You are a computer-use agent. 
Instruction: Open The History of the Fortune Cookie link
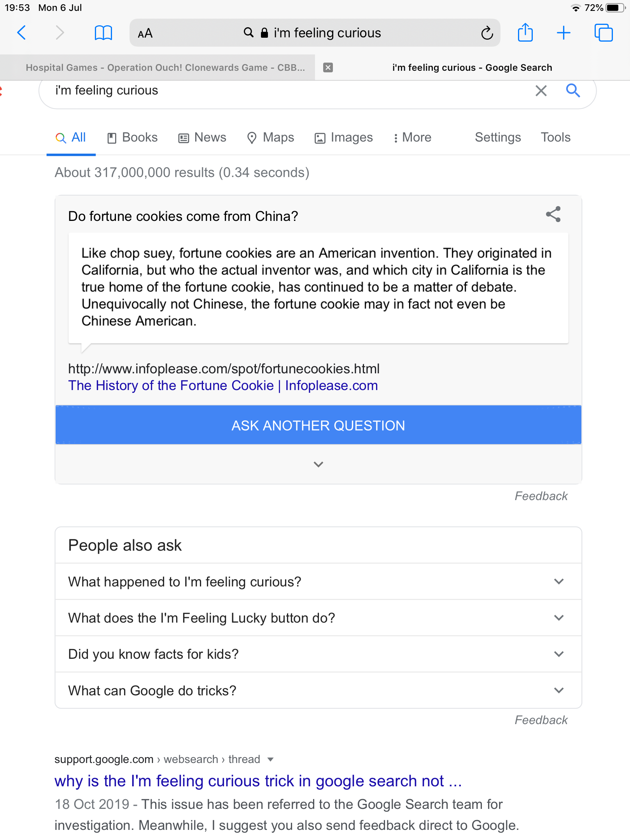coord(223,385)
